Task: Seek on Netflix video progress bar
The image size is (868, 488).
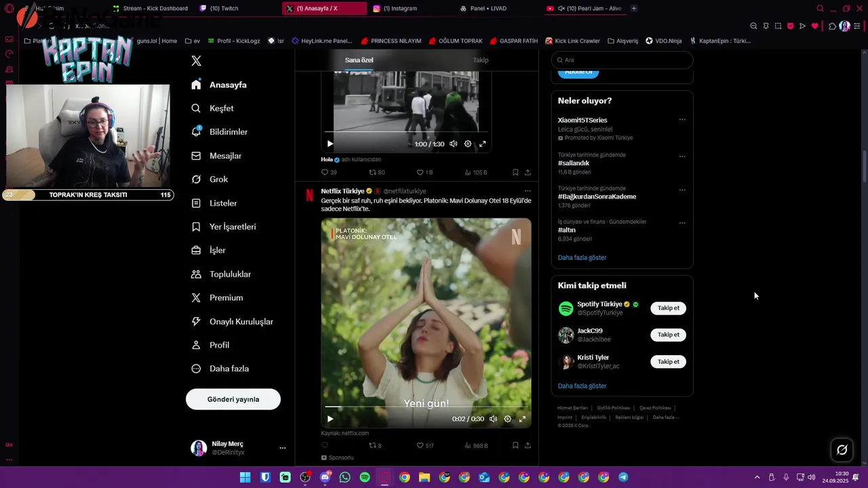Action: click(x=426, y=407)
